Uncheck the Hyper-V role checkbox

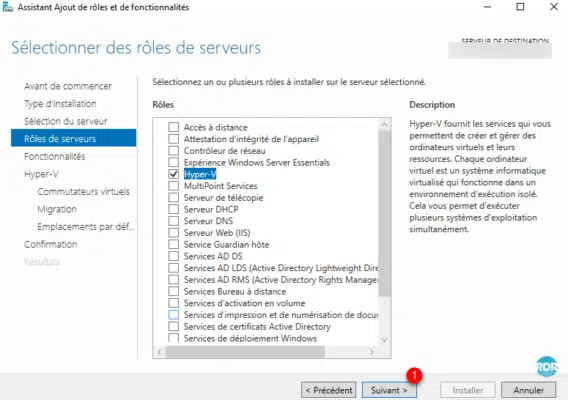pos(174,174)
